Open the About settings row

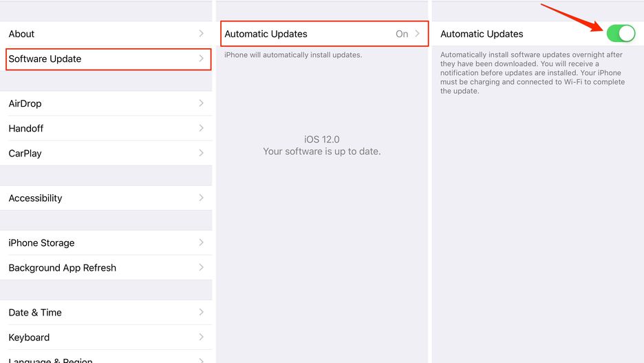click(106, 34)
